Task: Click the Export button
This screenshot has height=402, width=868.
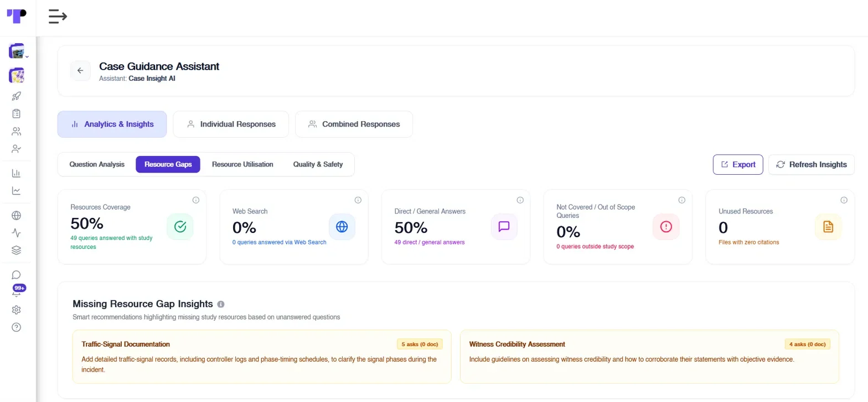Action: pyautogui.click(x=738, y=164)
